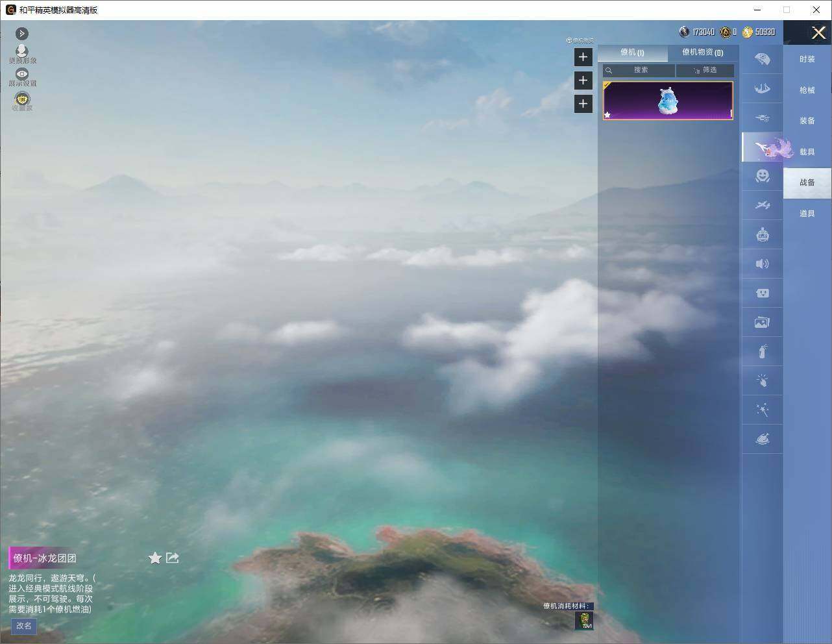Open the 筛选 filter dropdown

point(705,70)
